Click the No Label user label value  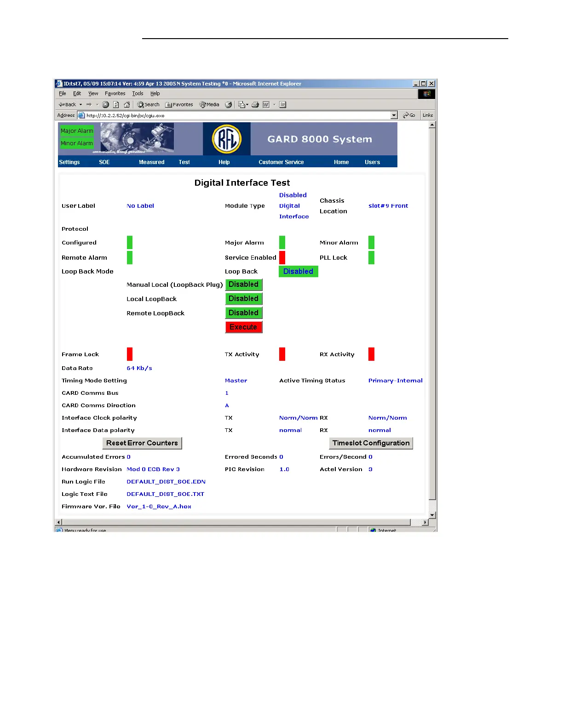click(x=140, y=206)
